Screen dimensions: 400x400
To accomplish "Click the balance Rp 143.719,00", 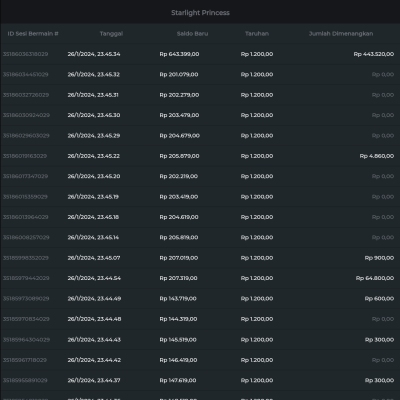I will pos(178,298).
